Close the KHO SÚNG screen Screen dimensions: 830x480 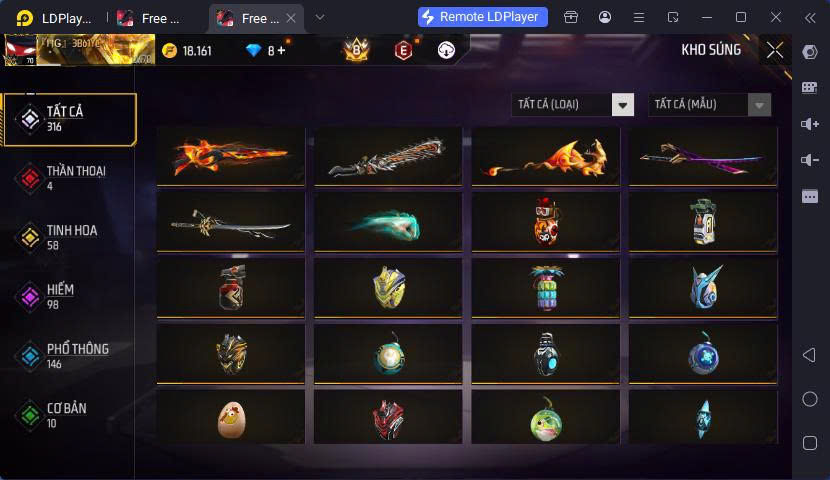click(775, 50)
